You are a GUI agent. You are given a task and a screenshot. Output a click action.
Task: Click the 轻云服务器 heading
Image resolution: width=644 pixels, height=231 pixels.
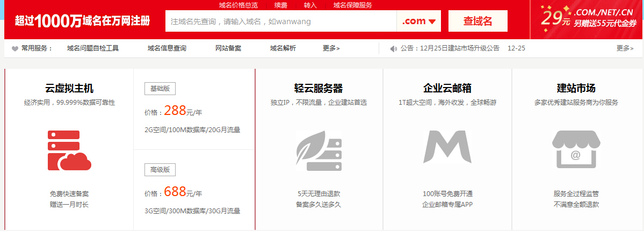tap(319, 89)
